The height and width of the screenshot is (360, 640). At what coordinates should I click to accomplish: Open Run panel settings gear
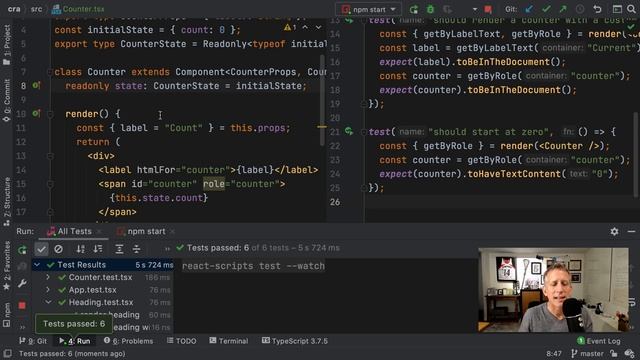[x=614, y=231]
